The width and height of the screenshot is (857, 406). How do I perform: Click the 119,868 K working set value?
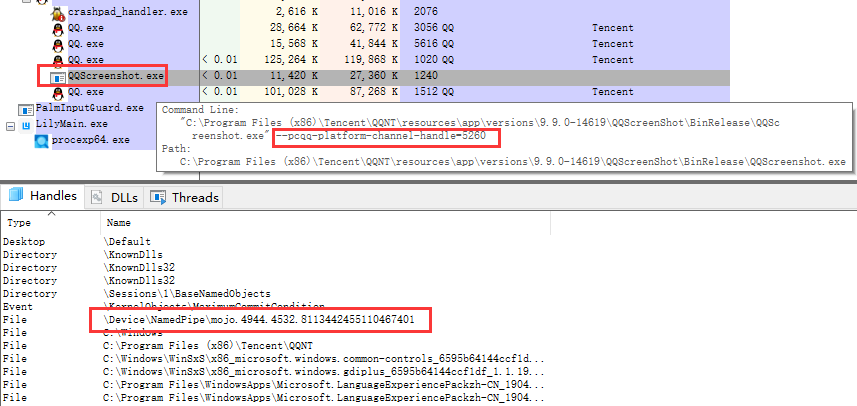pos(371,60)
